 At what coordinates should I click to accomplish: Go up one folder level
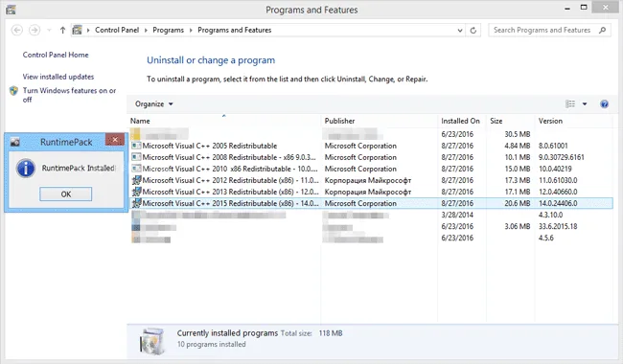(62, 30)
